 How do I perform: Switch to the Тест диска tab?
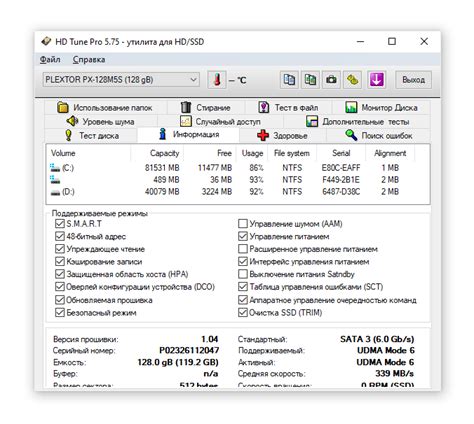[x=91, y=135]
